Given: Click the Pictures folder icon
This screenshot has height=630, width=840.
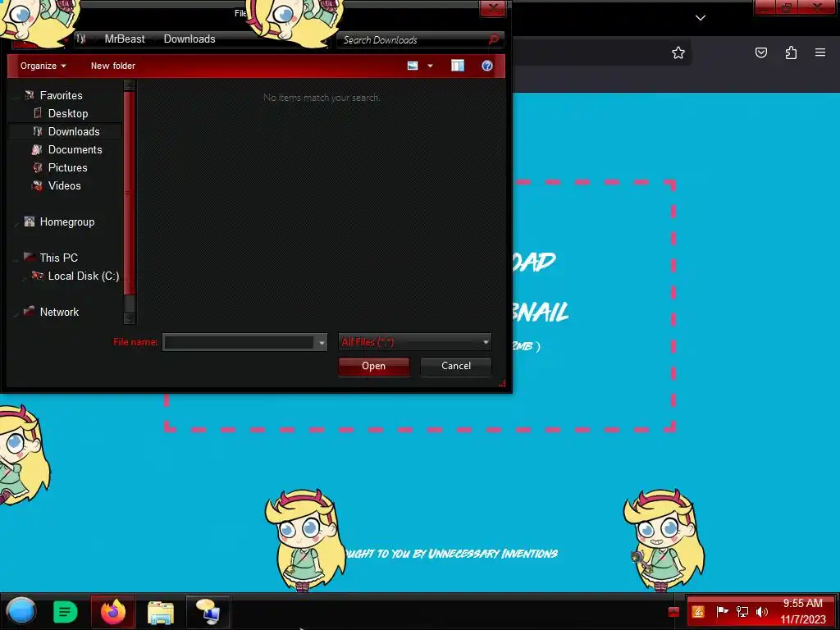Looking at the screenshot, I should 37,167.
